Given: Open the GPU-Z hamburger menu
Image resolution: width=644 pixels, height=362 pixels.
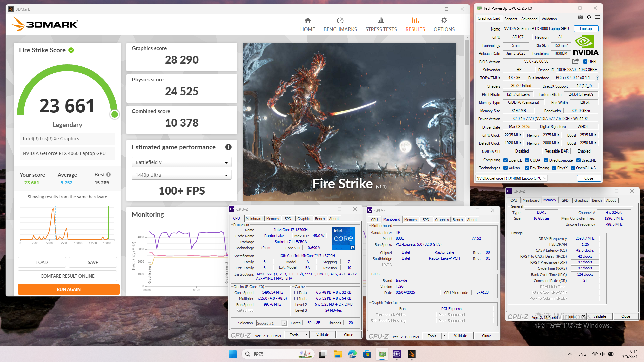Looking at the screenshot, I should 597,17.
